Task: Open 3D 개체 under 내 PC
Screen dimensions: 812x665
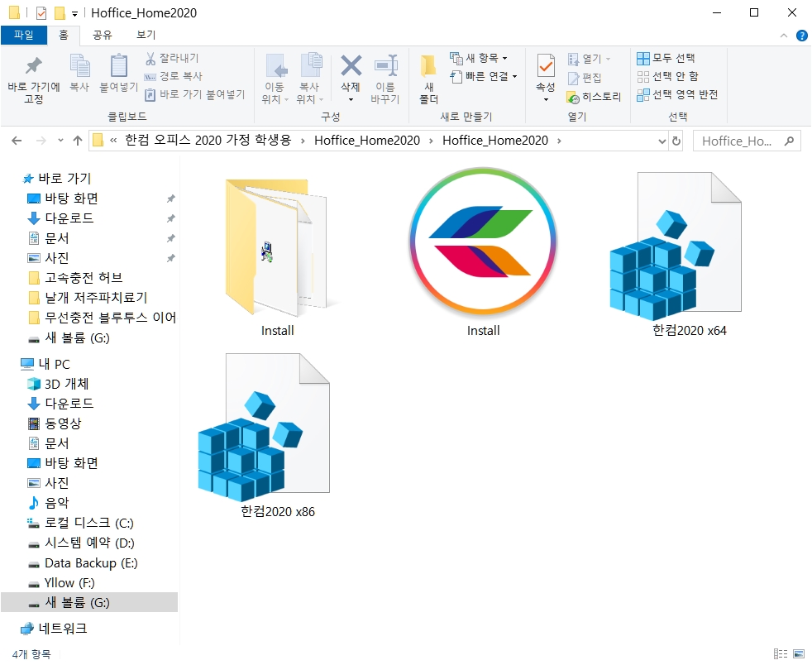Action: [66, 384]
